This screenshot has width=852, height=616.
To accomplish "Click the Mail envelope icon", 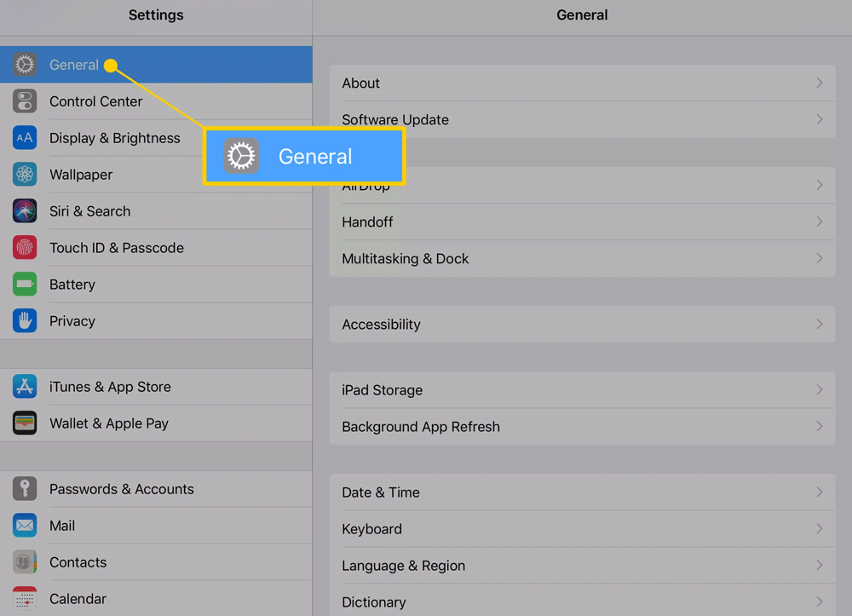I will tap(25, 526).
